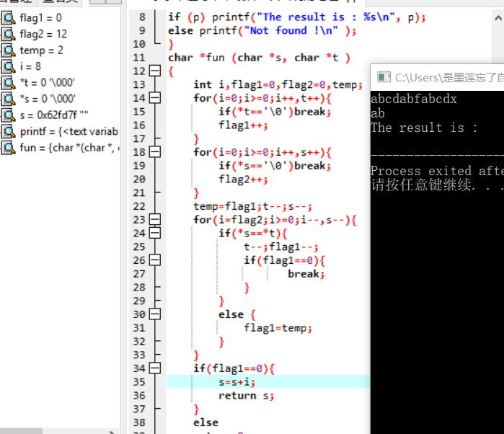Collapse the for loop fold at line 18
The image size is (504, 434).
pos(155,151)
